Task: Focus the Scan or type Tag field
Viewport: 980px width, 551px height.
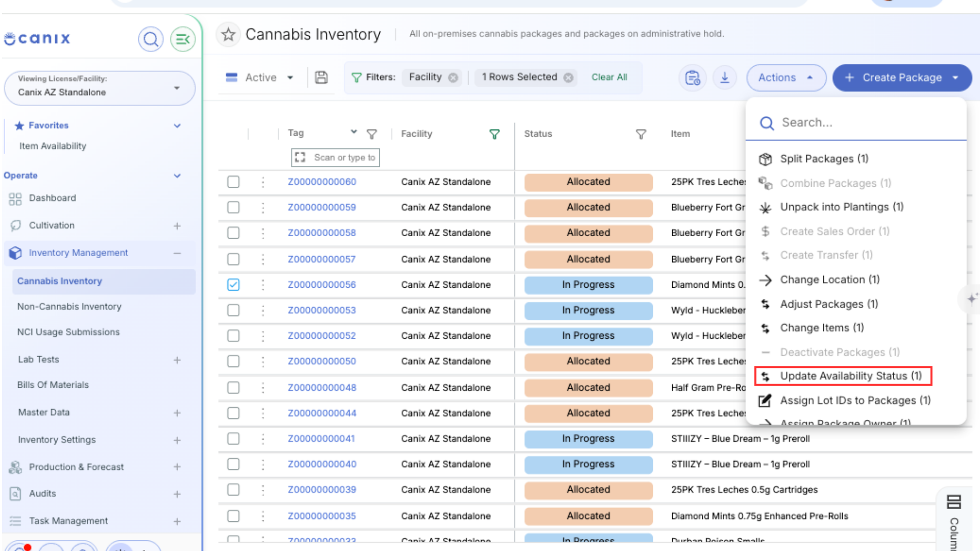Action: 335,158
